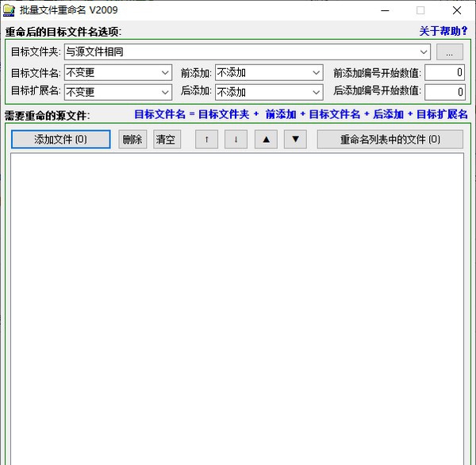The height and width of the screenshot is (465, 476).
Task: Minimize the 批量文件重命名 window
Action: click(385, 10)
